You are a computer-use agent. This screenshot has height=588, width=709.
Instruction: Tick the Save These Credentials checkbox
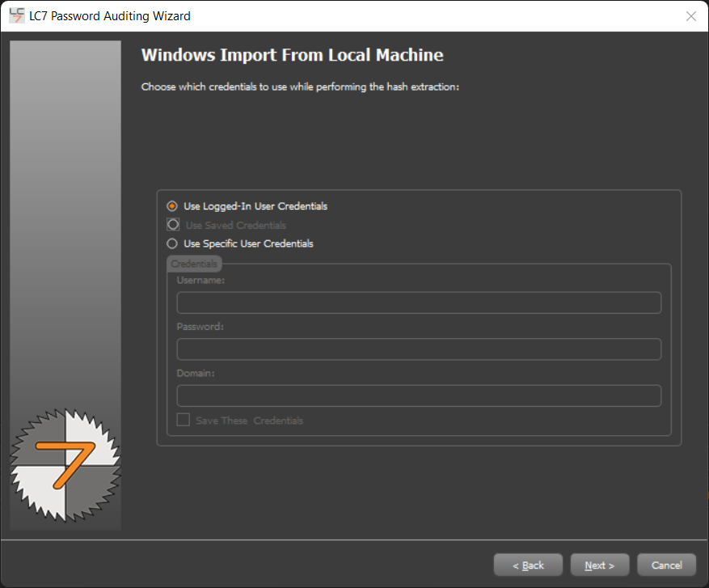[x=184, y=420]
